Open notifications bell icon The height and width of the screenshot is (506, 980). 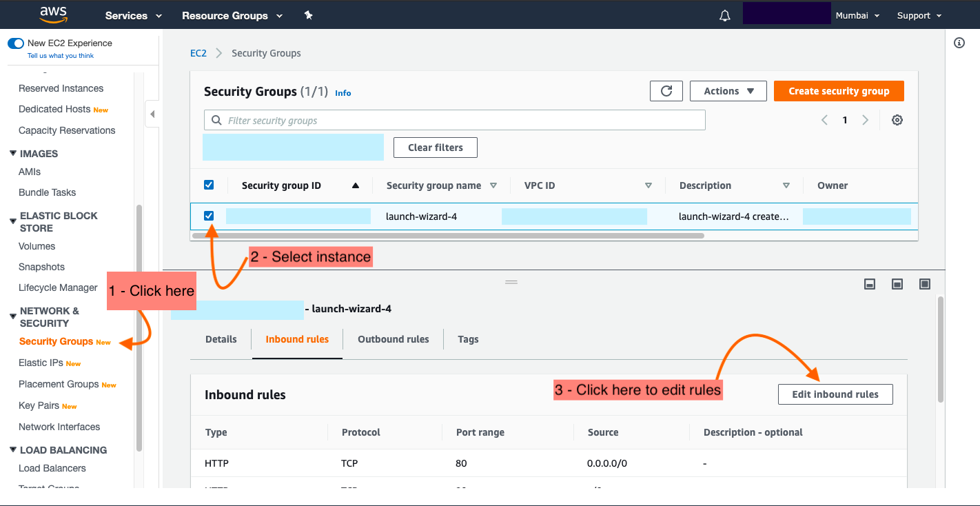point(724,16)
